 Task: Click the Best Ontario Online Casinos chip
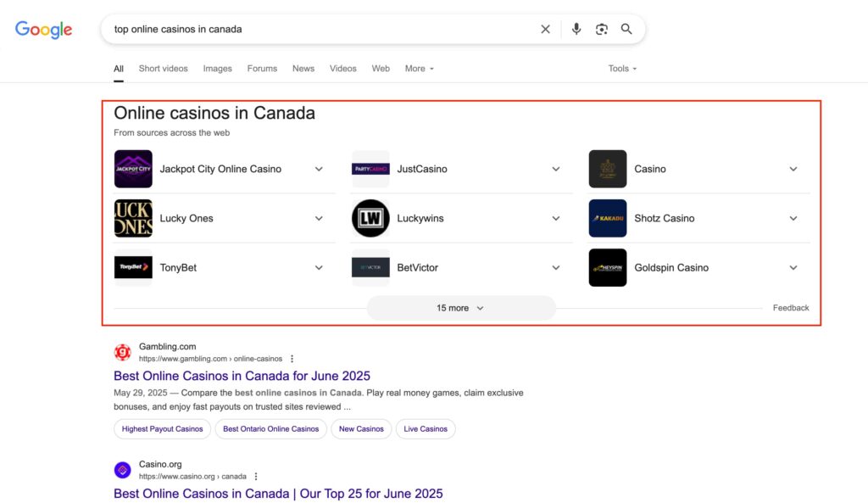click(x=270, y=428)
